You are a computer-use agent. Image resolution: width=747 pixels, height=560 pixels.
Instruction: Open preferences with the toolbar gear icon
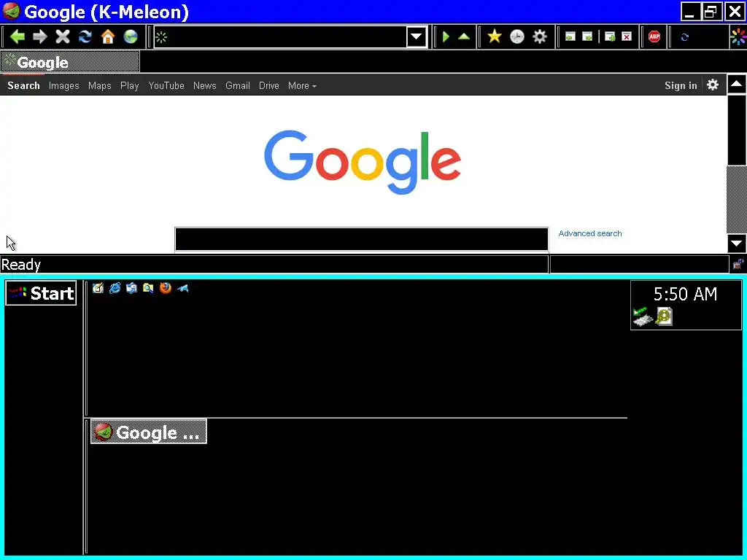click(539, 36)
